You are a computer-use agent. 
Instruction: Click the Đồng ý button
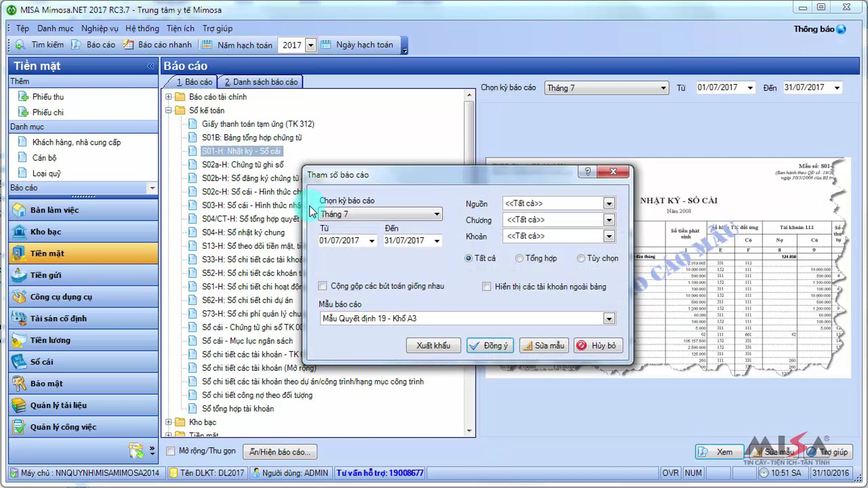(490, 346)
